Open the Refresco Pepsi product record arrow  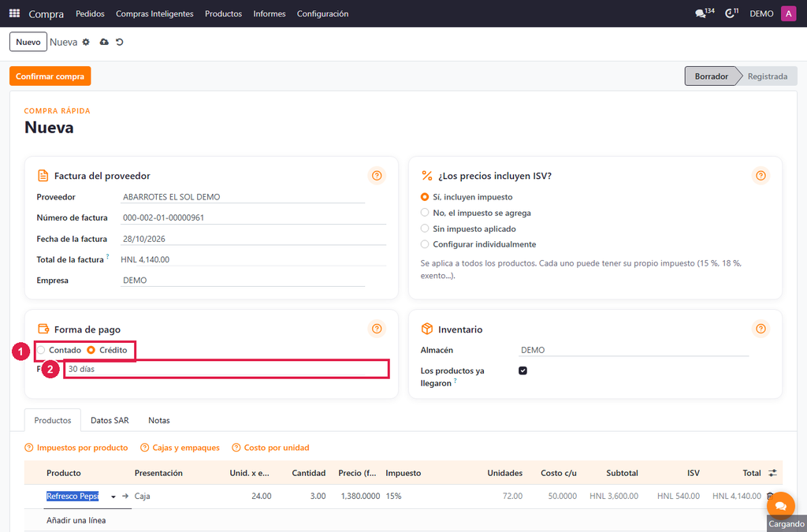[125, 496]
